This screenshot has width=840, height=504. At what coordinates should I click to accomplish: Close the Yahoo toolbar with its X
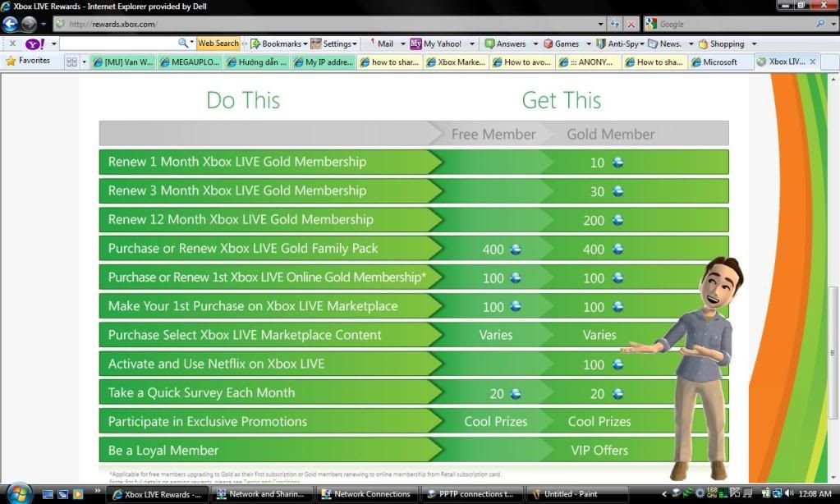[x=12, y=44]
